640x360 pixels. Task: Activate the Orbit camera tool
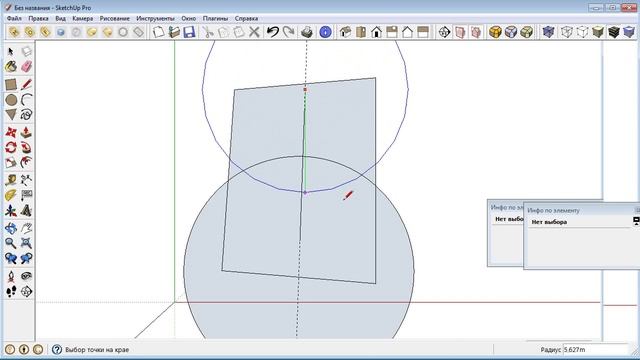tap(11, 228)
